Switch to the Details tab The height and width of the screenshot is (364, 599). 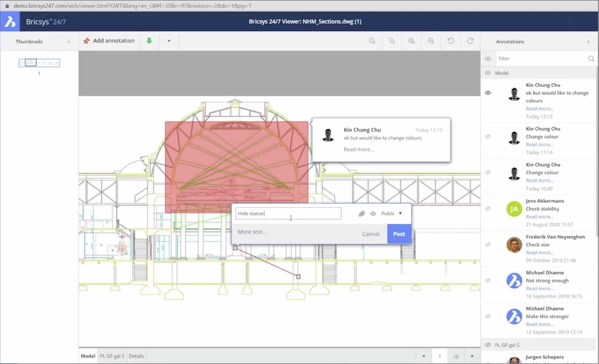point(136,356)
